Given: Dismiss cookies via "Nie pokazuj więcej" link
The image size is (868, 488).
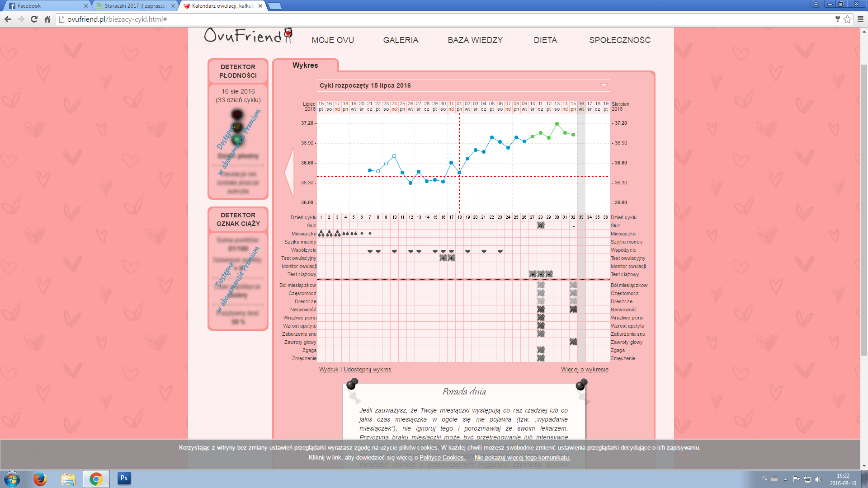Looking at the screenshot, I should (x=522, y=458).
